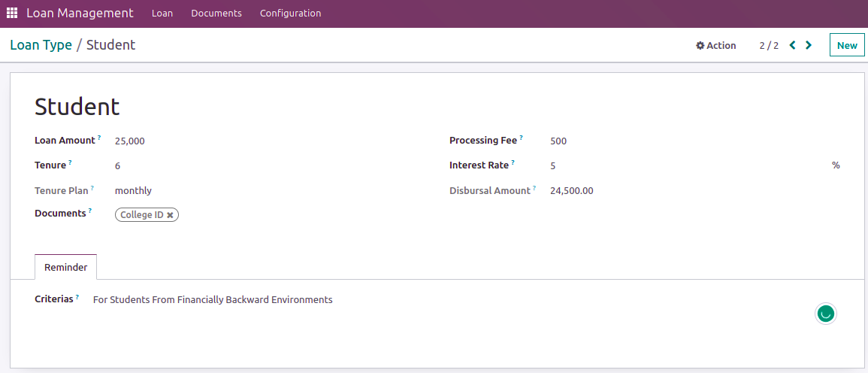This screenshot has height=373, width=868.
Task: Select the Reminder tab
Action: tap(66, 267)
